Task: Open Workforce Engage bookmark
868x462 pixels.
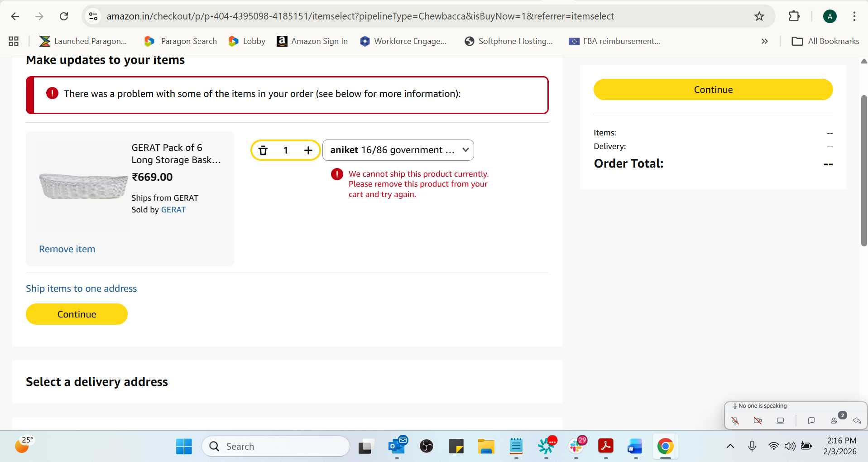Action: (403, 41)
